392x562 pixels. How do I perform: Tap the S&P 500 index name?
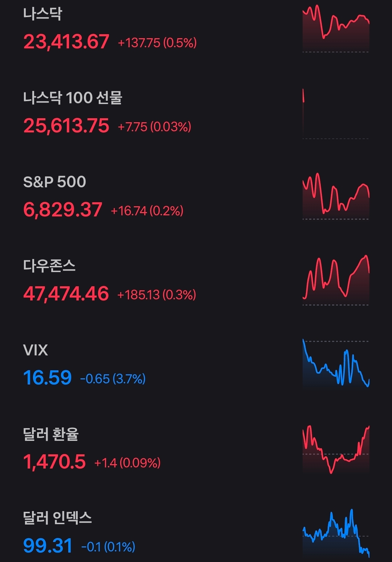pos(54,182)
